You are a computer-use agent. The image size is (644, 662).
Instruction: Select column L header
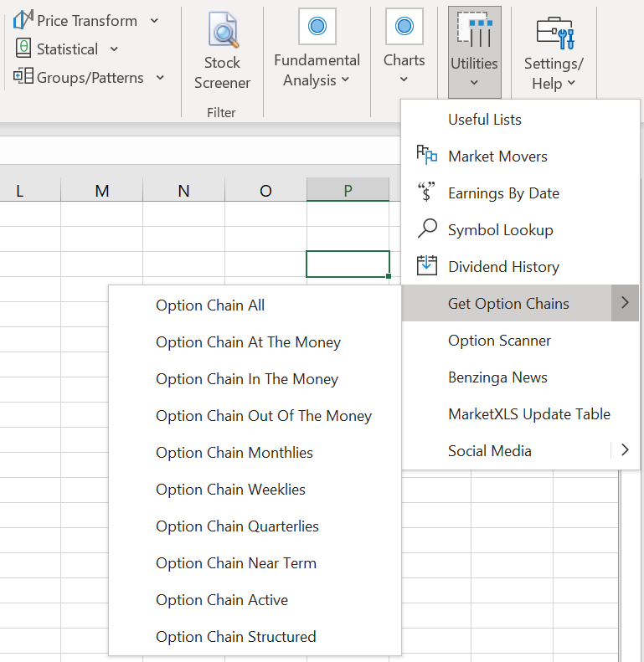[30, 191]
